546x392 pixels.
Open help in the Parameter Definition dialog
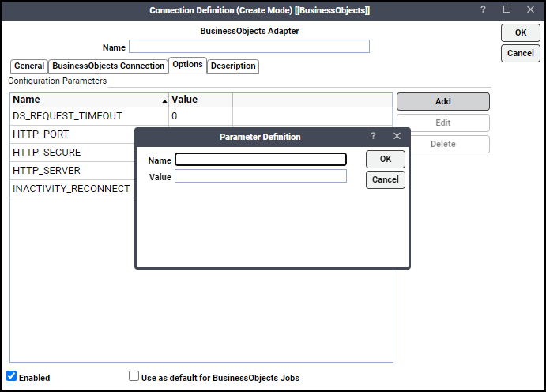tap(373, 136)
